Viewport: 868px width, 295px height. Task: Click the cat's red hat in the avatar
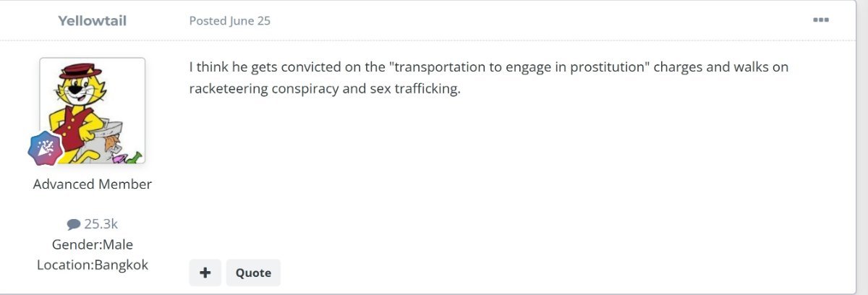(82, 72)
